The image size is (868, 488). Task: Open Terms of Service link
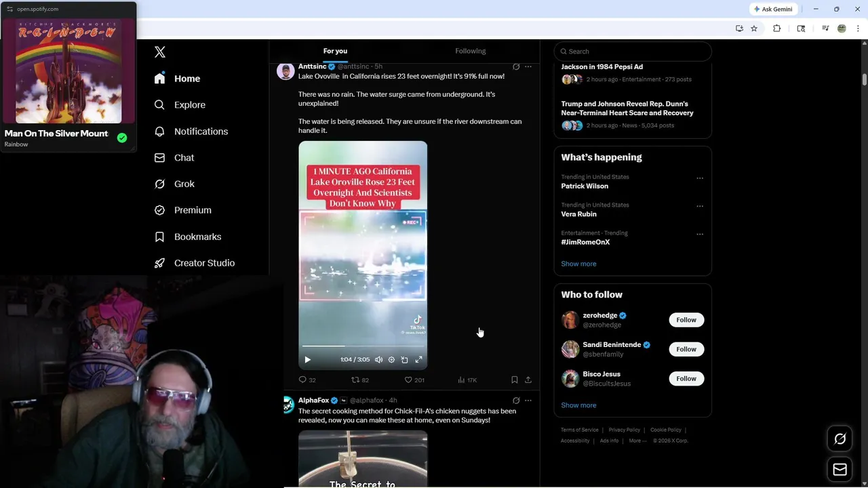pos(580,430)
